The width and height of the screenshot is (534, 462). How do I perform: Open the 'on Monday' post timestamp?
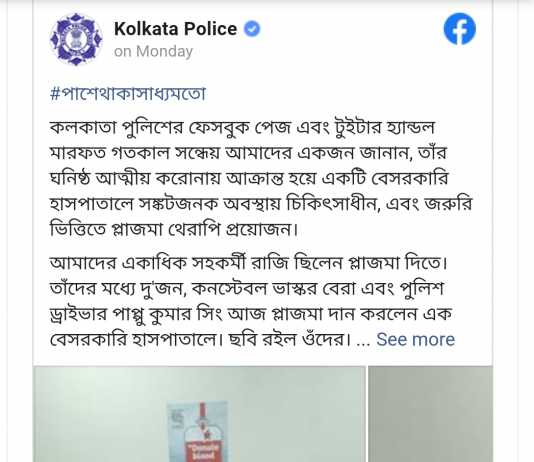coord(153,52)
